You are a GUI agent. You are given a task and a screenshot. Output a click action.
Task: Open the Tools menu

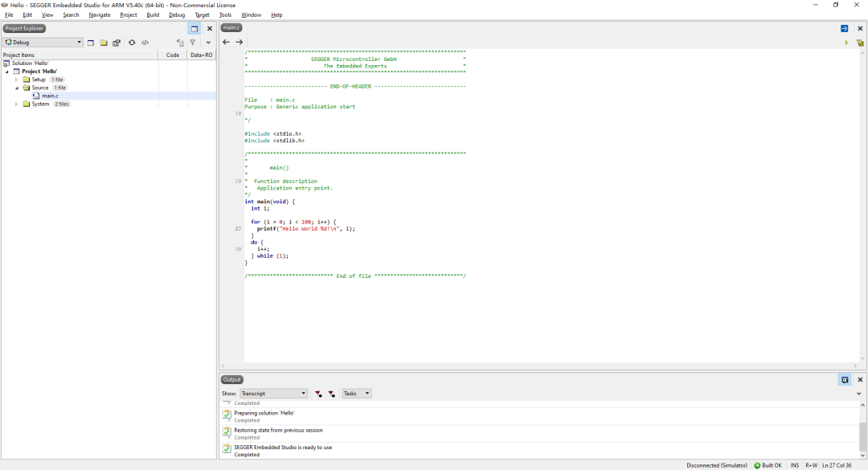tap(225, 15)
